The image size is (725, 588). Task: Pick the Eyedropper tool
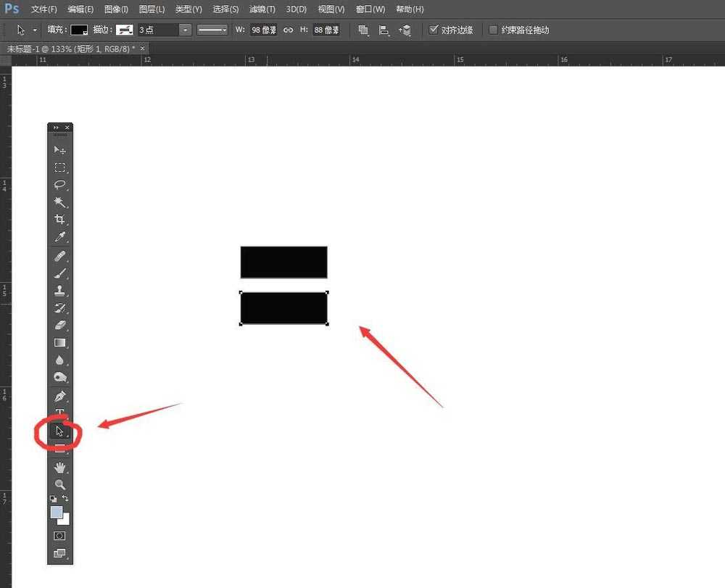60,237
